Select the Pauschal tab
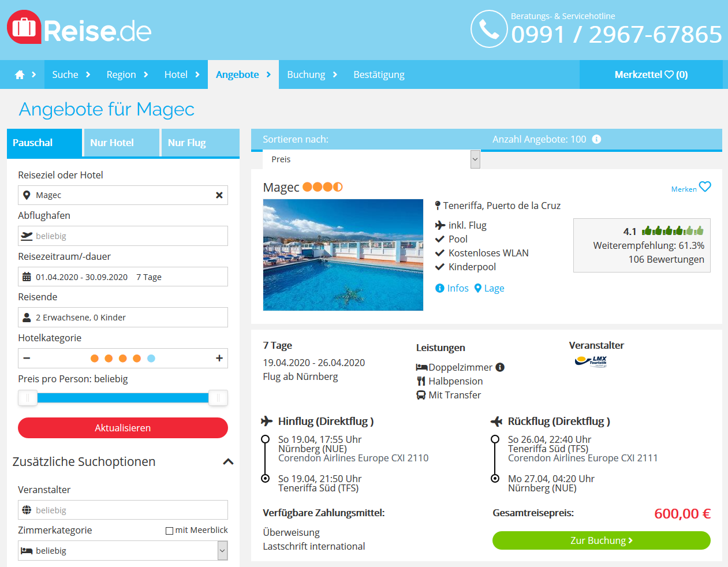728x567 pixels. coord(44,143)
